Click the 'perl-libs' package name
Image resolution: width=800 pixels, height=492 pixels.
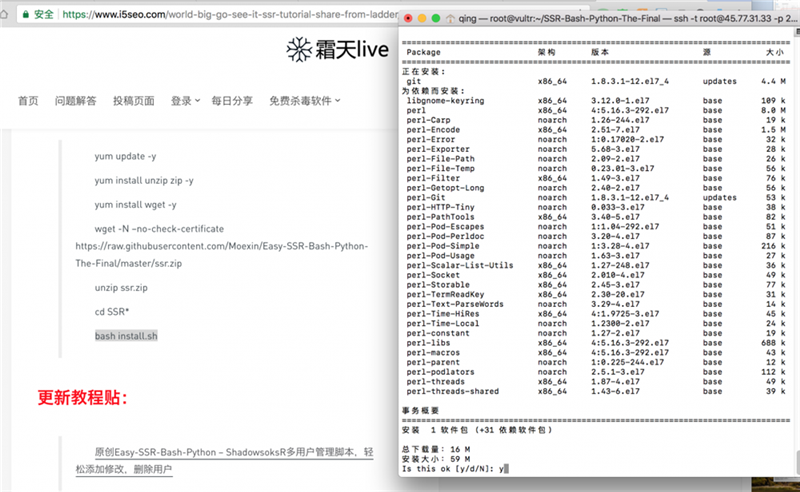428,343
